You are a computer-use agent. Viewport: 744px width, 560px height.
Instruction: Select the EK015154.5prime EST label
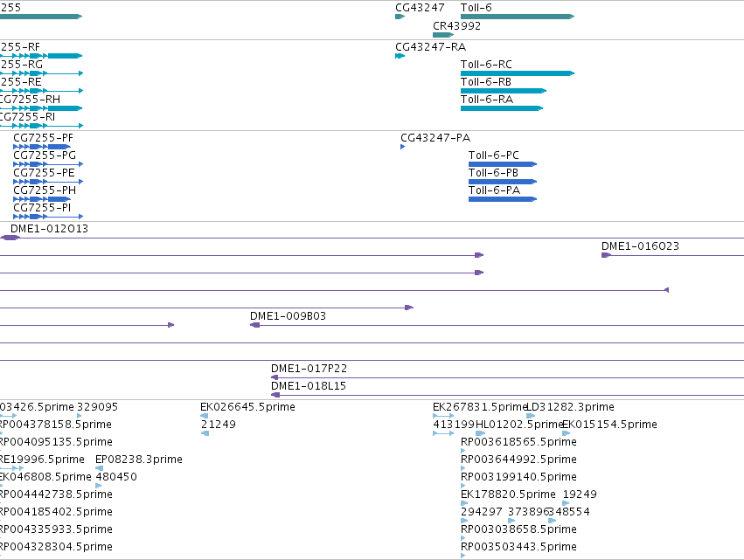(x=609, y=425)
